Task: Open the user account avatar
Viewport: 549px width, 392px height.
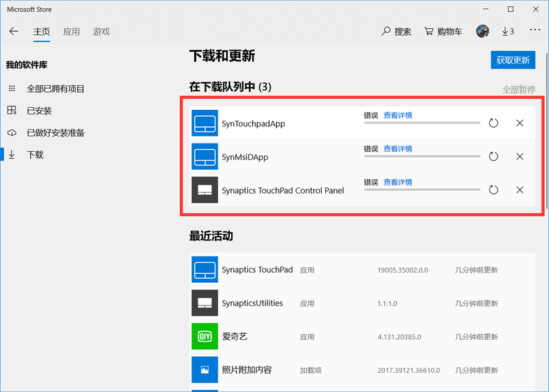Action: [482, 31]
